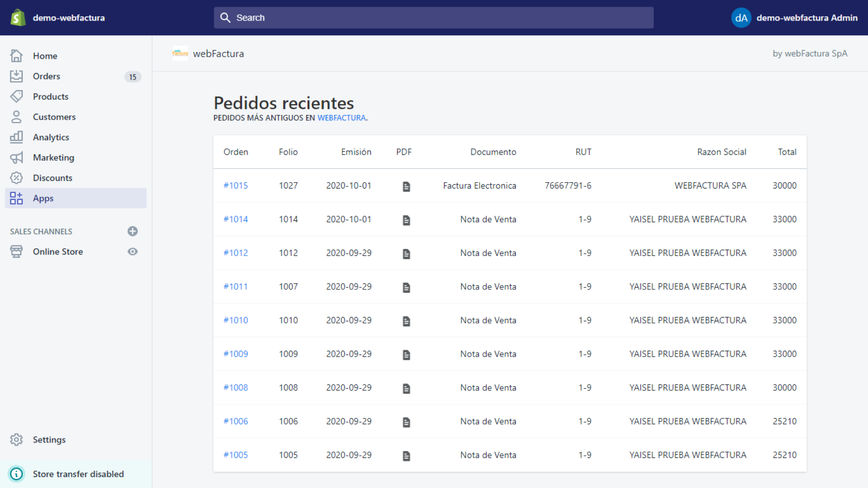This screenshot has height=488, width=868.
Task: Click the Marketing megaphone icon
Action: pyautogui.click(x=17, y=158)
